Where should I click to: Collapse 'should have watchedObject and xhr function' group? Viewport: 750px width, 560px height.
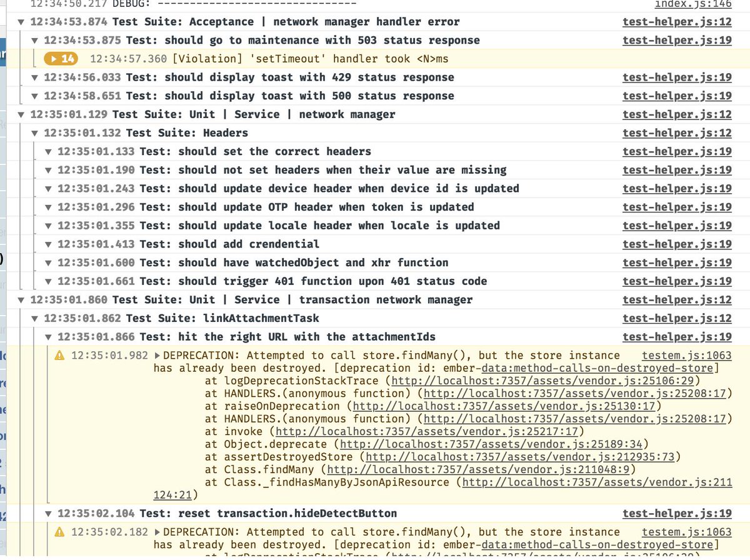click(x=50, y=263)
